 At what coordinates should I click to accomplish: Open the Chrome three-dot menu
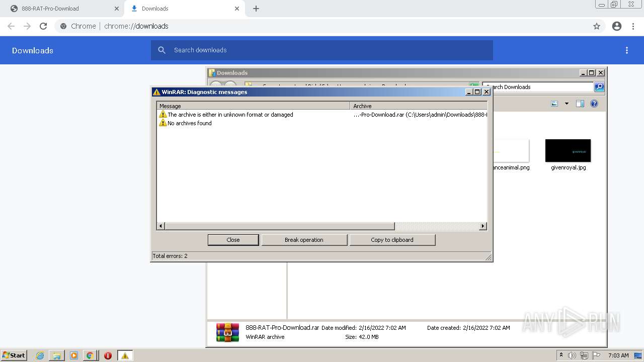[x=633, y=26]
